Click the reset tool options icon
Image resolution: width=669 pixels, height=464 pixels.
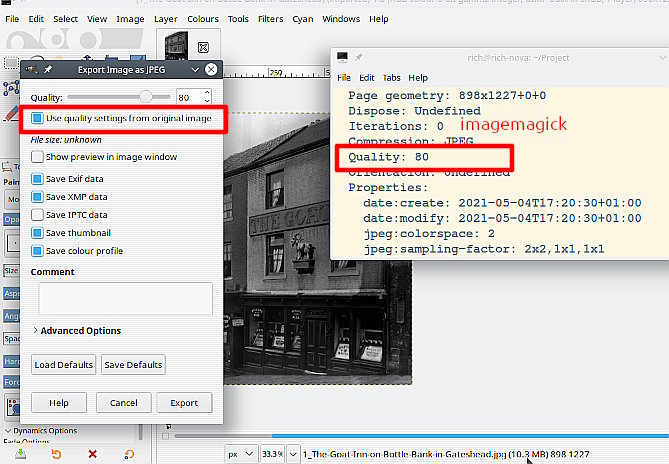tap(129, 453)
